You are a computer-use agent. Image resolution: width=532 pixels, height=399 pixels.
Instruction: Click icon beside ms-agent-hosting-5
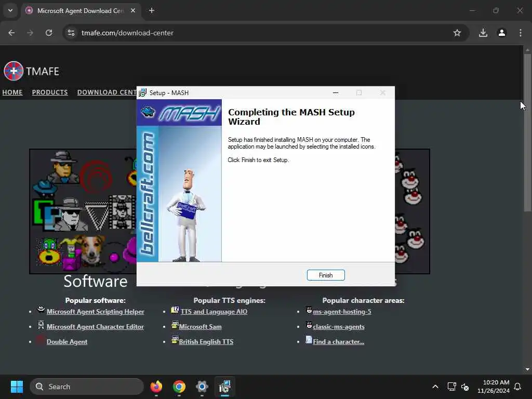coord(309,310)
